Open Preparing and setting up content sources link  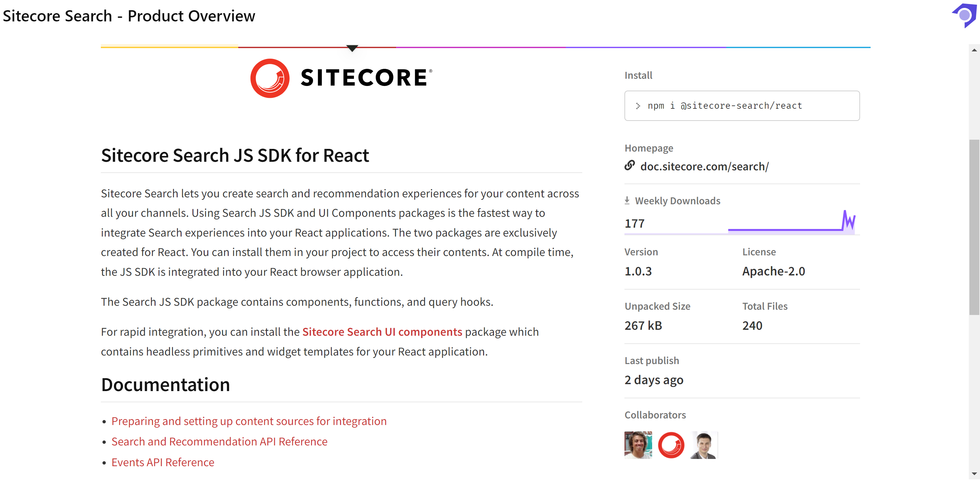(249, 421)
